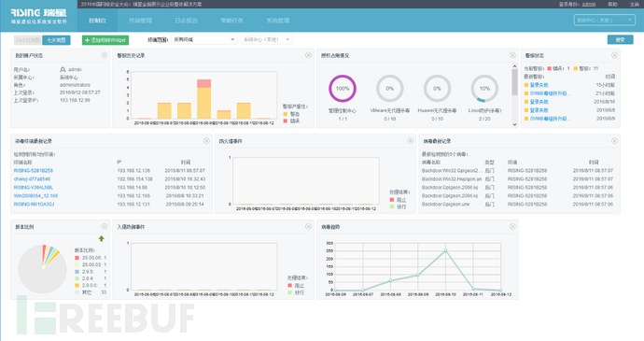The width and height of the screenshot is (644, 341).
Task: Click IP address 193.168.12.136
Action: click(x=133, y=170)
